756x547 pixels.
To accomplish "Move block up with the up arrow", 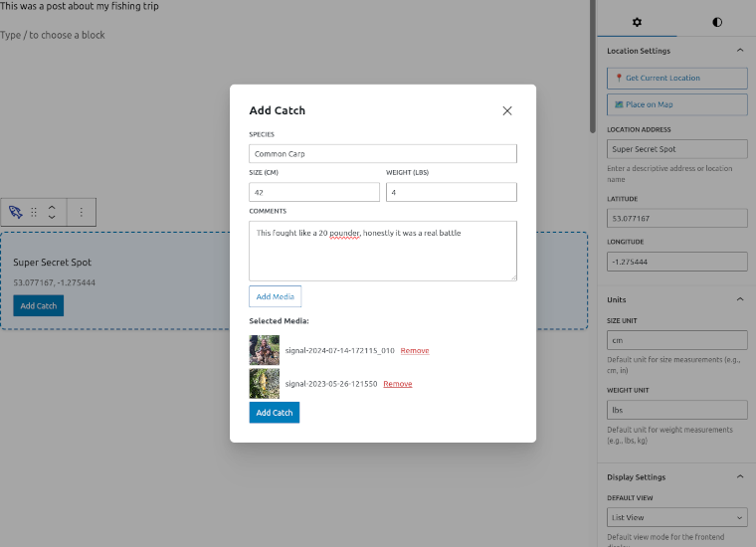I will click(x=52, y=207).
